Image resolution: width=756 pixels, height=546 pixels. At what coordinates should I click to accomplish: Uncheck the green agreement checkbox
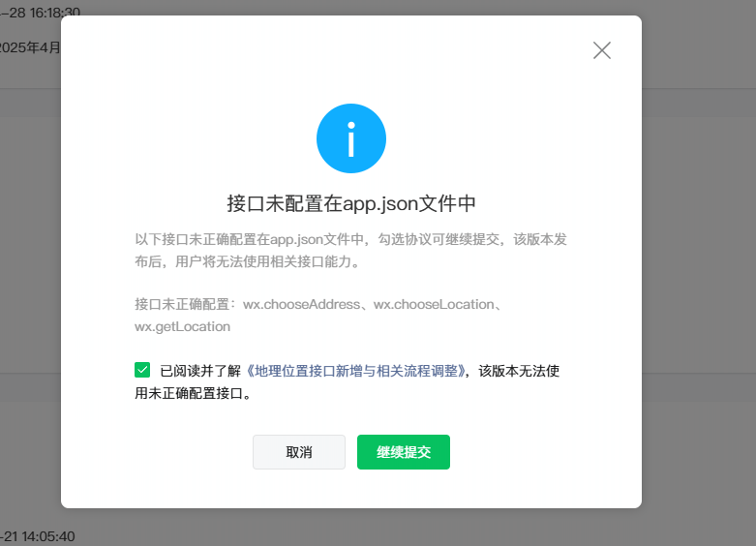[x=142, y=370]
